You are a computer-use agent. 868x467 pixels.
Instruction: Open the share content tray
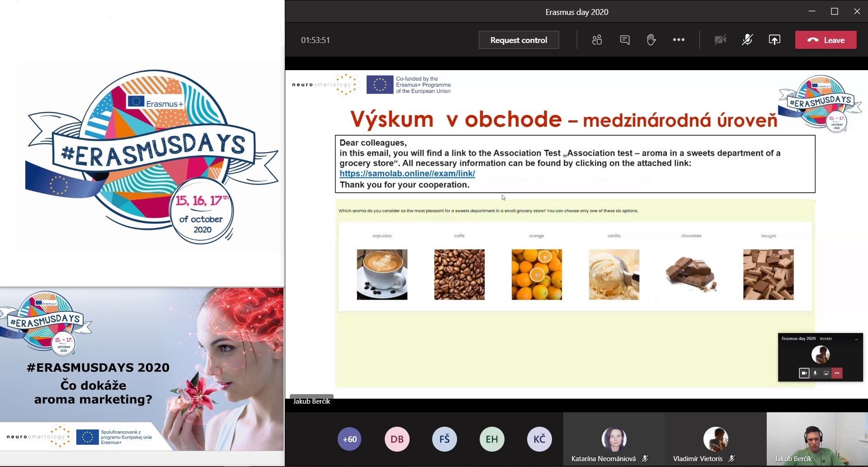[x=774, y=40]
